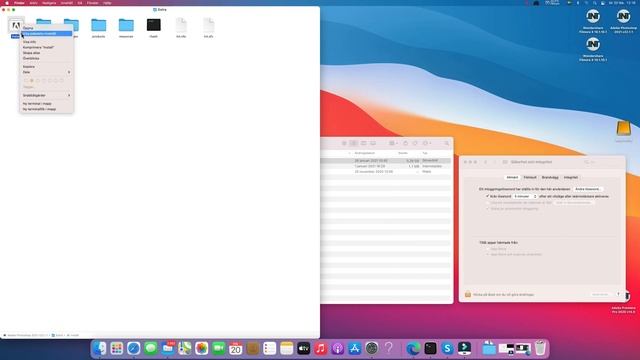Open Launchpad from the Dock
The height and width of the screenshot is (360, 640).
[x=116, y=348]
